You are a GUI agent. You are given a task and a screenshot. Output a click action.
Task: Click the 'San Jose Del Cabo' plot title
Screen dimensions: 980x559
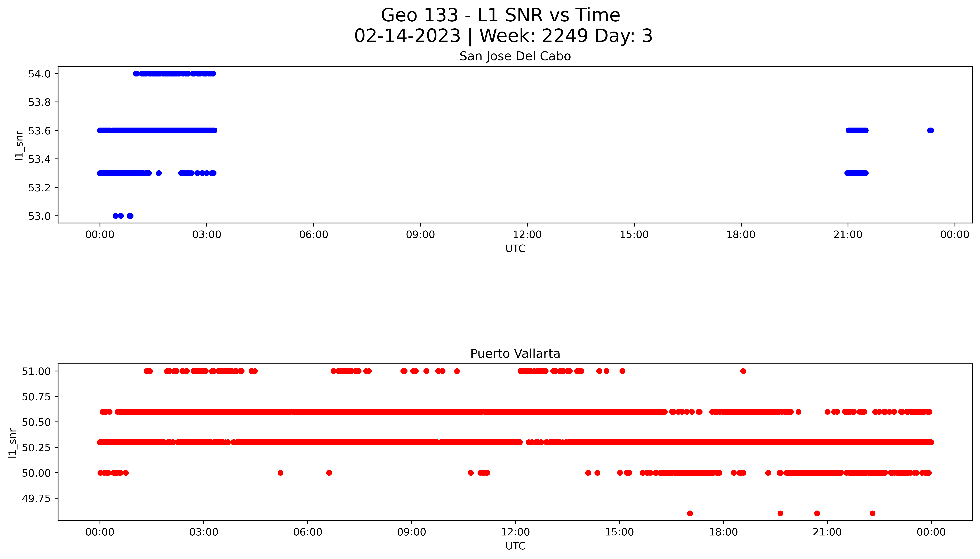click(x=515, y=56)
